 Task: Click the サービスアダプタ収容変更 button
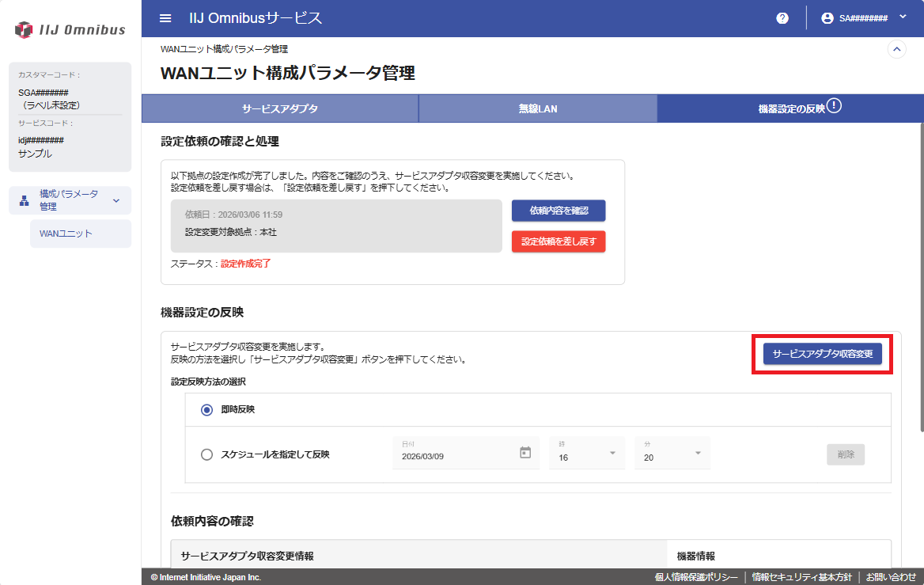(x=822, y=354)
